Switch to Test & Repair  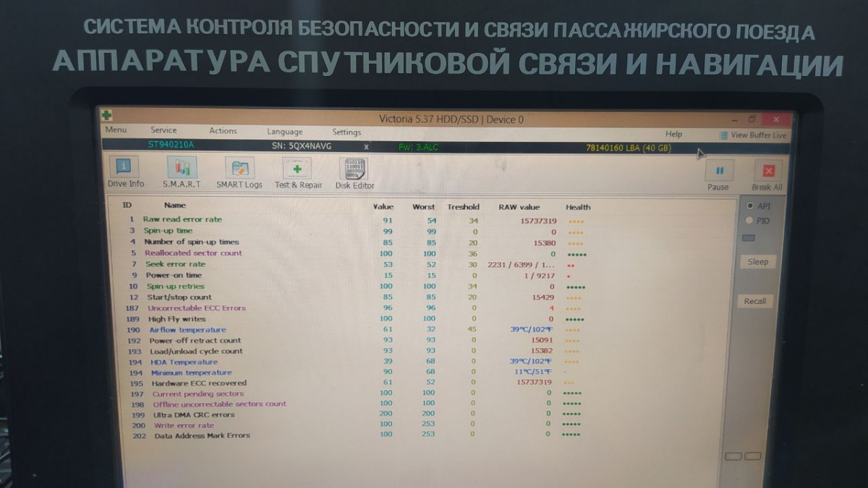298,174
